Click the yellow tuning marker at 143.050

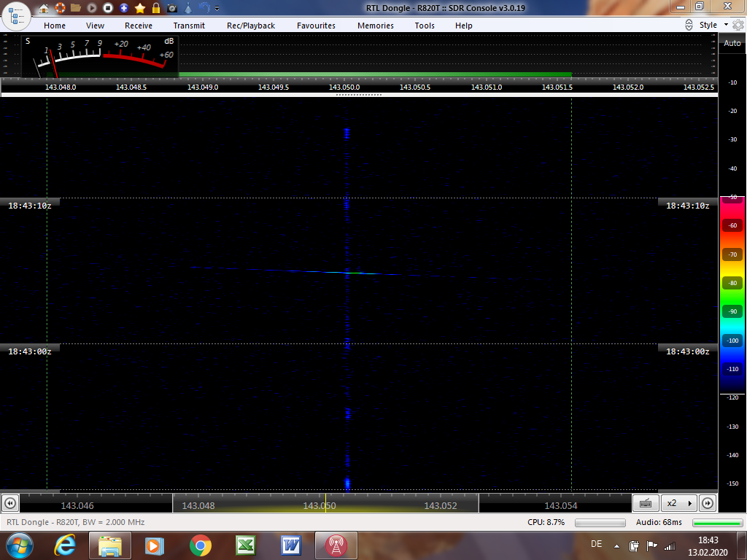click(325, 503)
